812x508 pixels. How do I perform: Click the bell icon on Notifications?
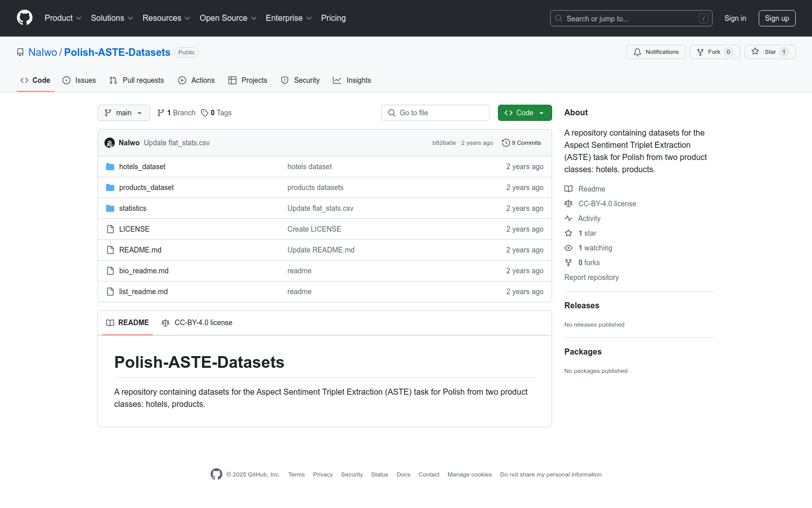click(637, 52)
